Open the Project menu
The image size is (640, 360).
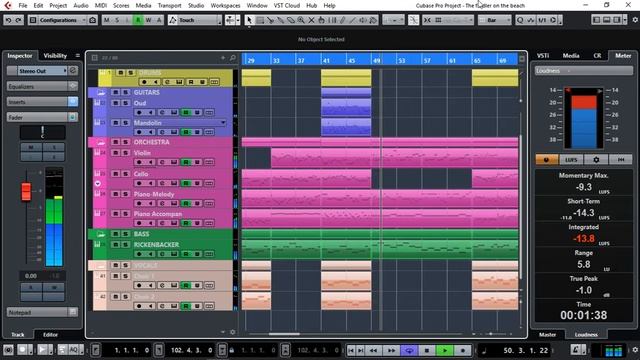click(58, 5)
